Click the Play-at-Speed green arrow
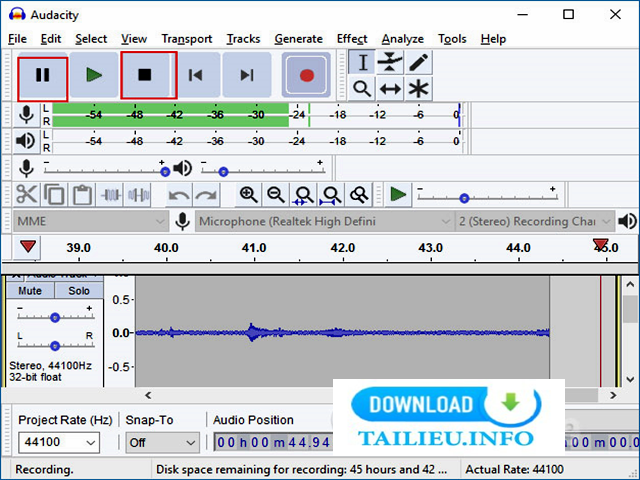The width and height of the screenshot is (640, 480). click(x=398, y=194)
